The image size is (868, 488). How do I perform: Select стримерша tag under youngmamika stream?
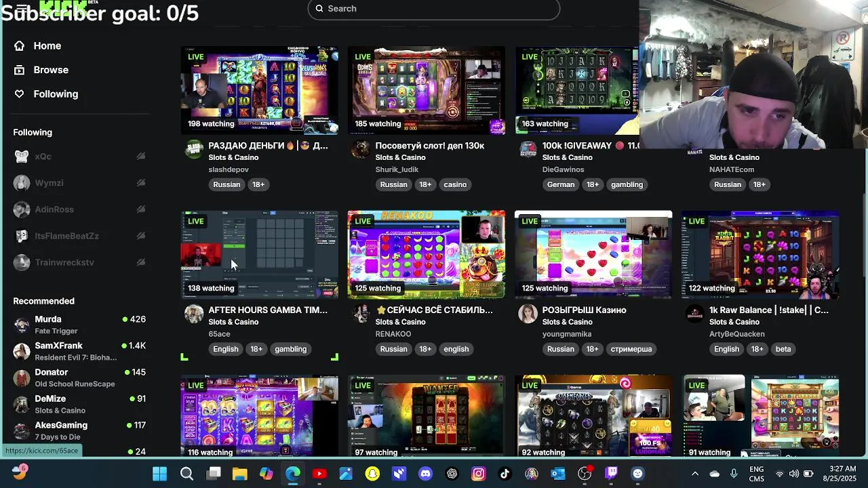[x=631, y=349]
